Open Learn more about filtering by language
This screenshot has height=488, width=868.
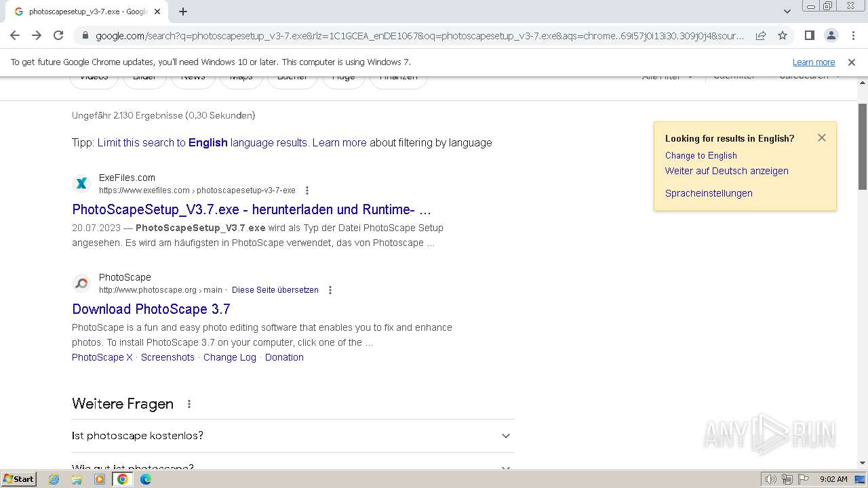tap(340, 142)
